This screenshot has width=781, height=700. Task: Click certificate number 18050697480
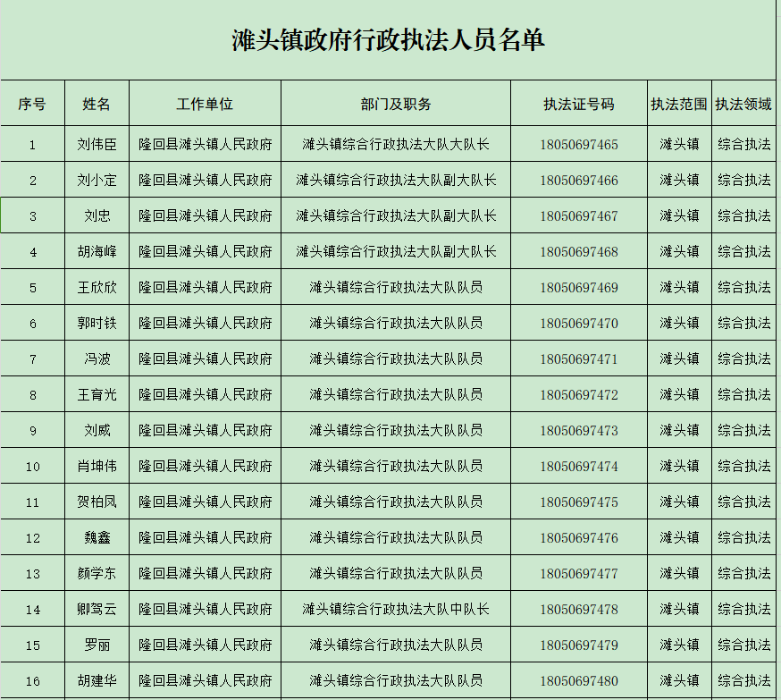pyautogui.click(x=579, y=680)
